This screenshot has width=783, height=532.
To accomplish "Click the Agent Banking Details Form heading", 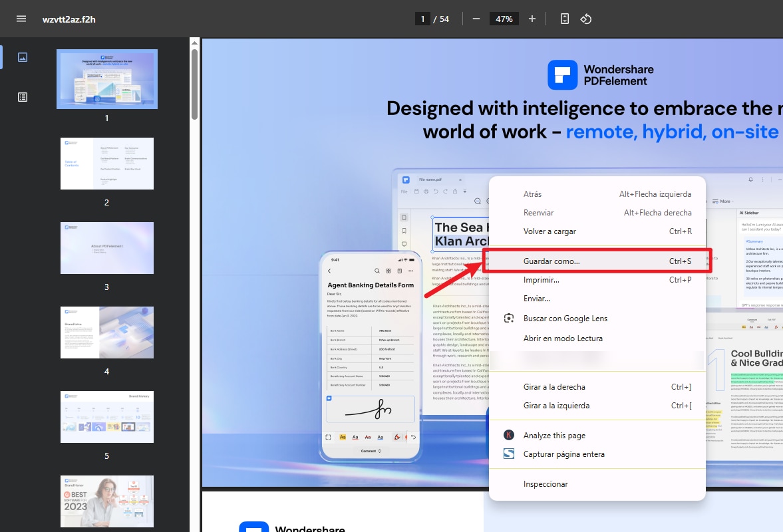I will [371, 285].
